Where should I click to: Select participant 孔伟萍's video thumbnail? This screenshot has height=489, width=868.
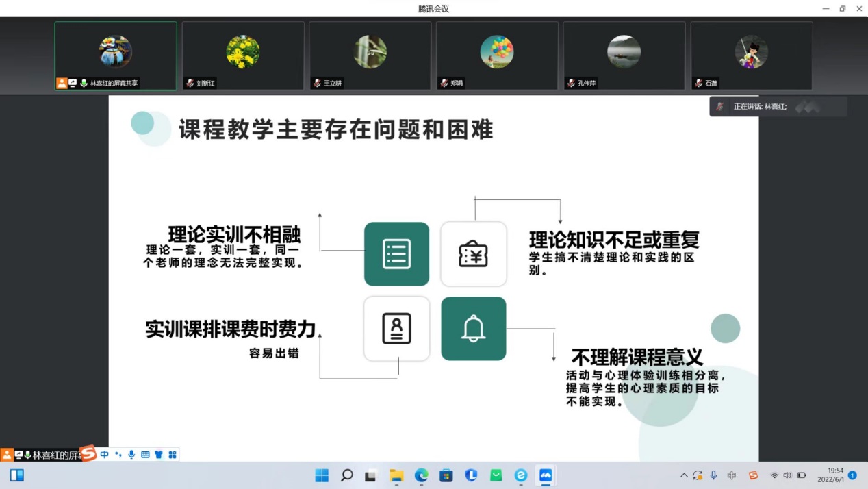(624, 55)
